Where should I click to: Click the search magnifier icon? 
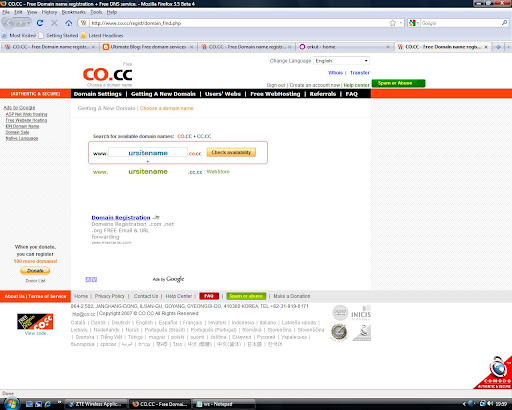tap(504, 23)
